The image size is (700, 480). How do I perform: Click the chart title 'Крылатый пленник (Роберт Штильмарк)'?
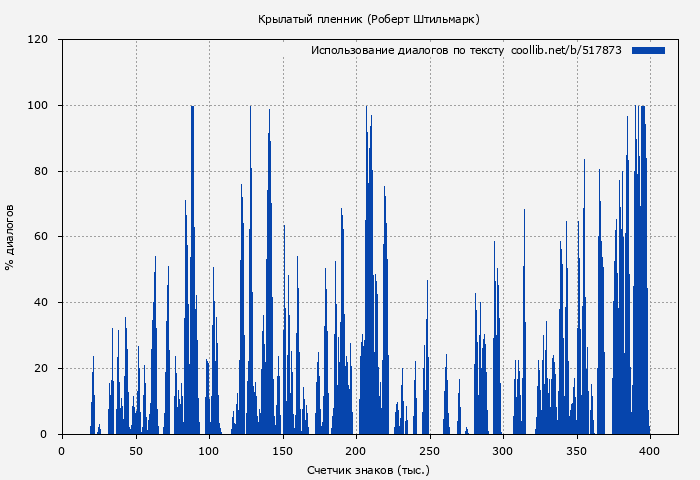(368, 19)
